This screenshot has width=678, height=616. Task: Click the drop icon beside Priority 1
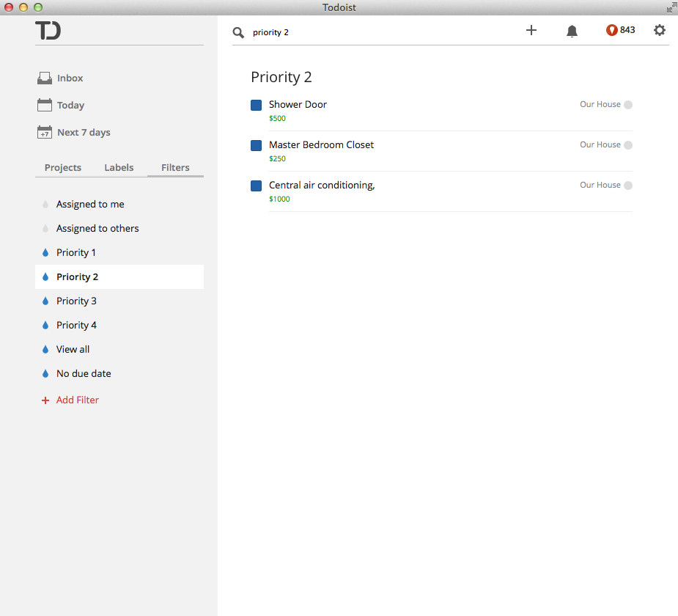(45, 252)
